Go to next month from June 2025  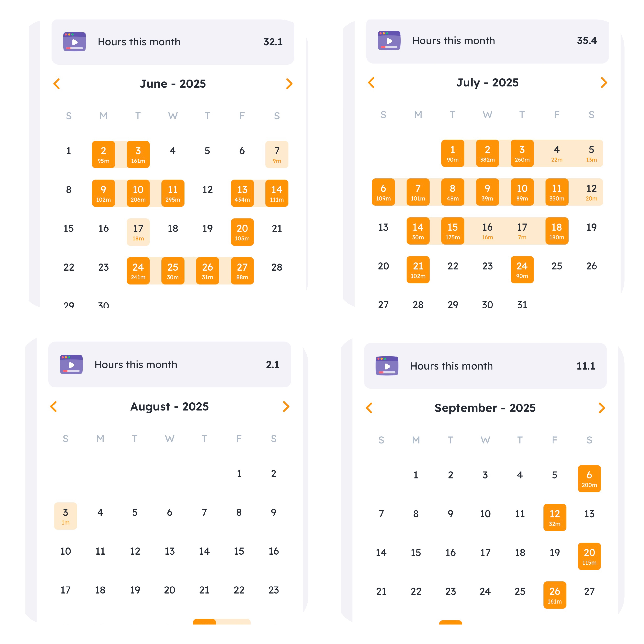coord(289,84)
